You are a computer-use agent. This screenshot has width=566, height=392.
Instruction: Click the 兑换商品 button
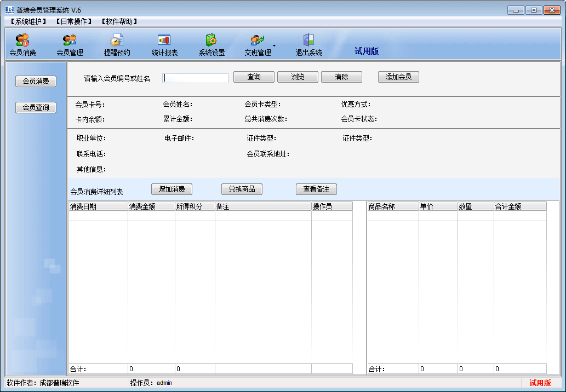(242, 189)
